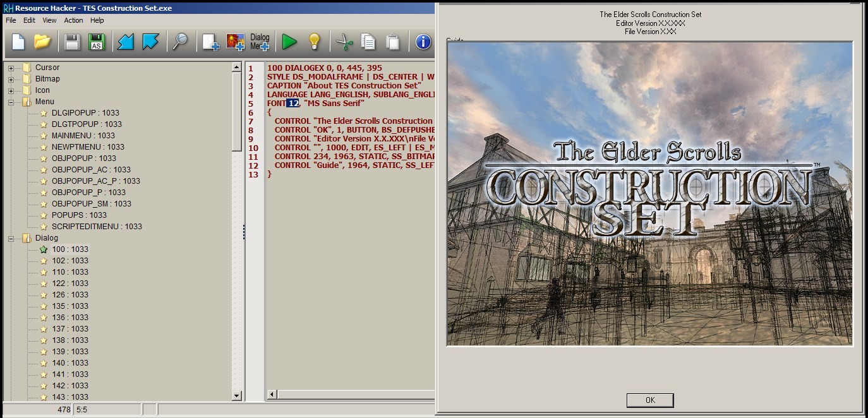Open the Action menu
868x418 pixels.
tap(73, 20)
